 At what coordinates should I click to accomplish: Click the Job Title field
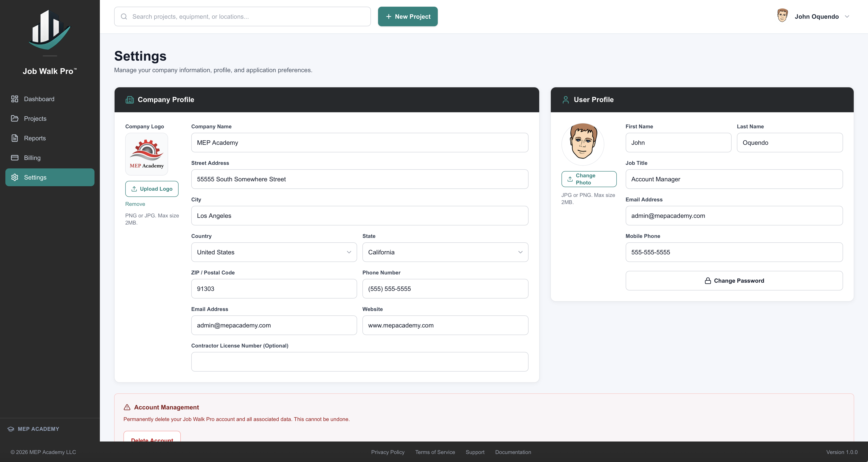(734, 179)
